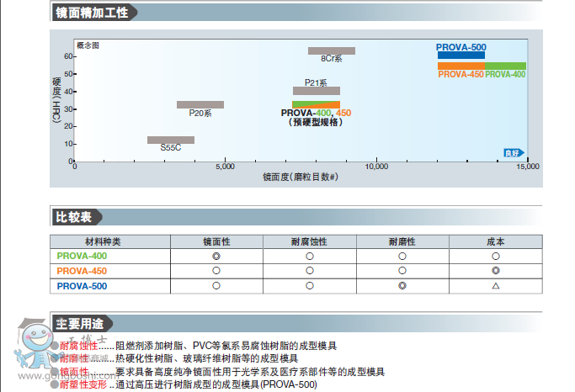Click the S55C label in chart
The width and height of the screenshot is (575, 392).
coord(171,148)
